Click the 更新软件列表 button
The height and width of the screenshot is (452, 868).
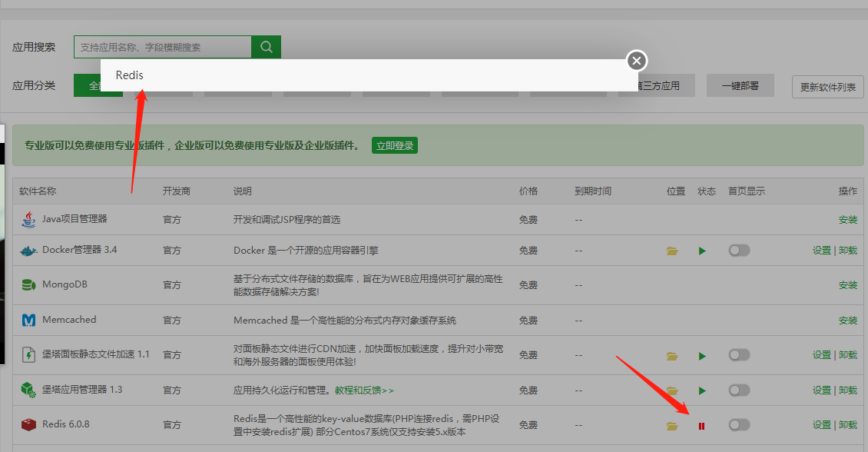pyautogui.click(x=828, y=87)
